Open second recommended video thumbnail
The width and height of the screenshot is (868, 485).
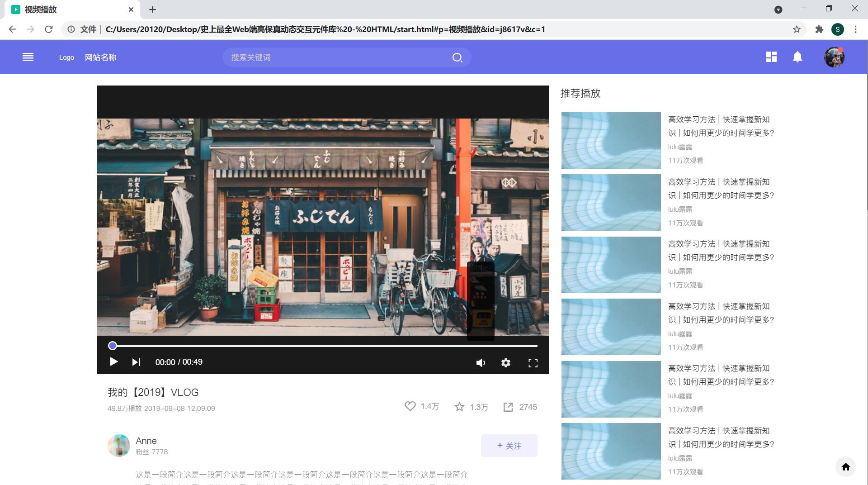click(611, 202)
